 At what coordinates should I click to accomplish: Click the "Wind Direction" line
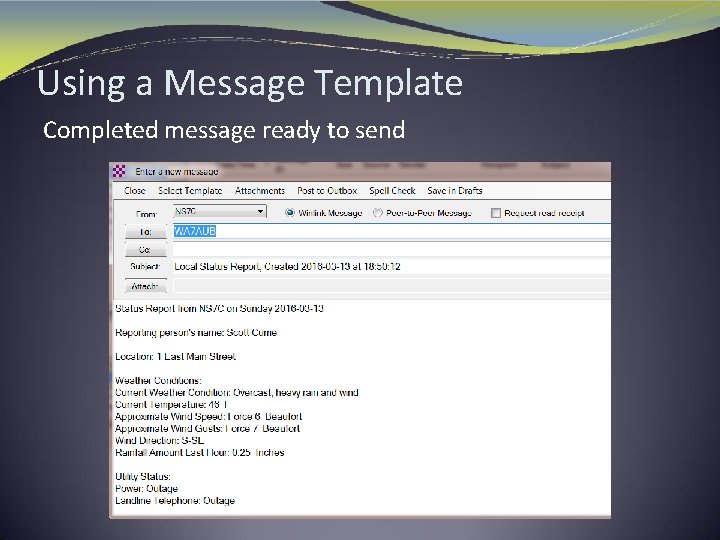point(159,440)
